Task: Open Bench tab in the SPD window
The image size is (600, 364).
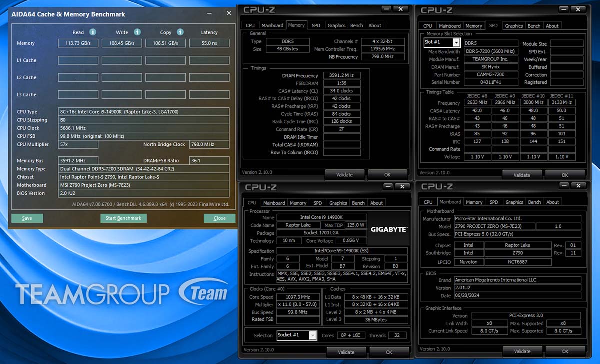Action: pos(534,26)
